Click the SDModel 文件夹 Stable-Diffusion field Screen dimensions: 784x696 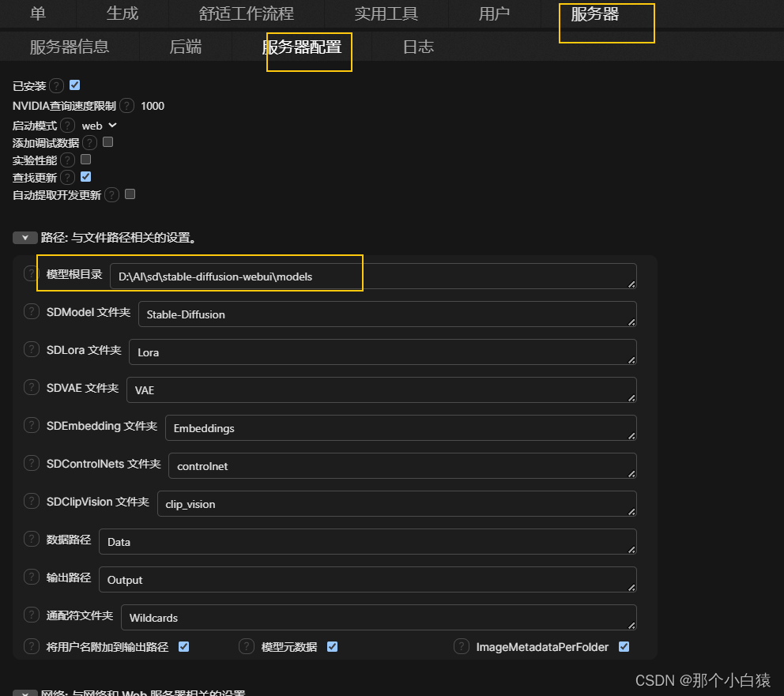pos(387,314)
